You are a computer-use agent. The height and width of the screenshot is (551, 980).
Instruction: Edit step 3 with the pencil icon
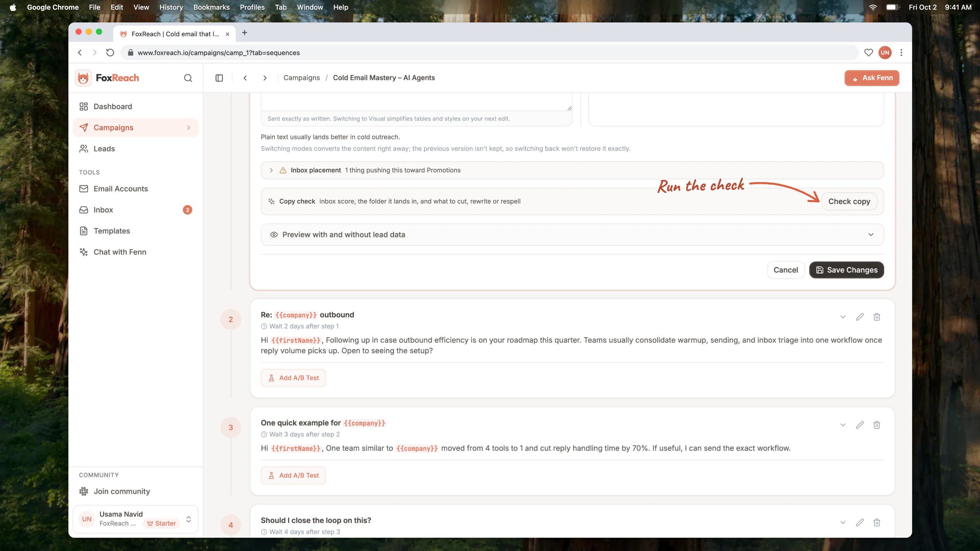point(860,425)
